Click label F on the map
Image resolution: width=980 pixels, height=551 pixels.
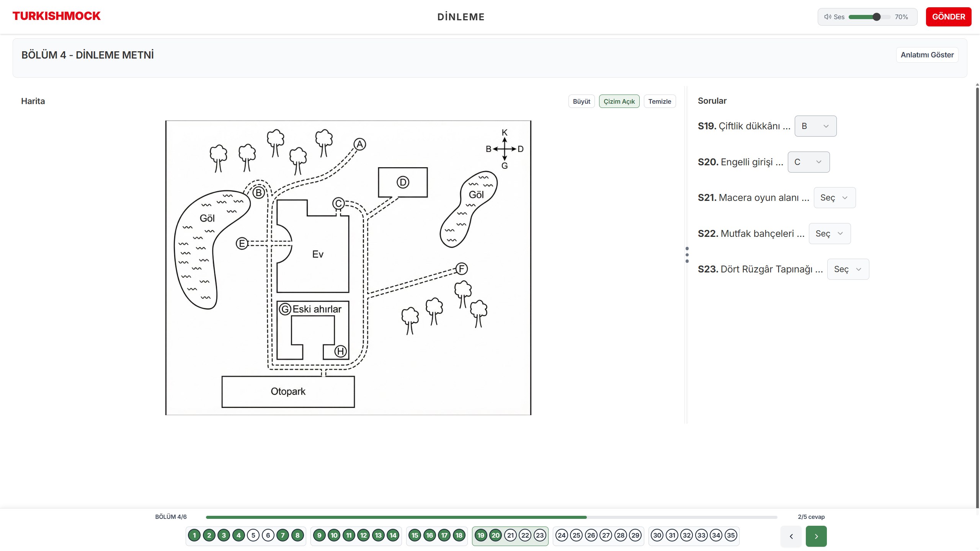point(461,269)
